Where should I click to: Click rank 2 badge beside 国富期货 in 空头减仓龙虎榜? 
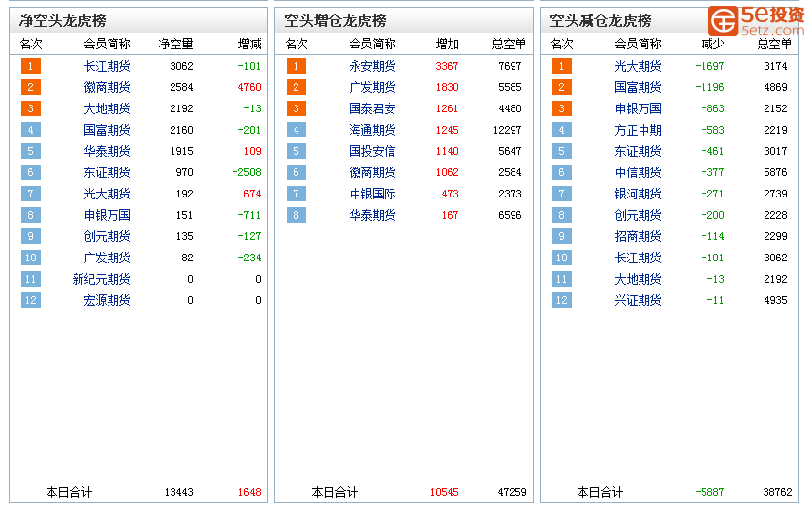coord(562,87)
